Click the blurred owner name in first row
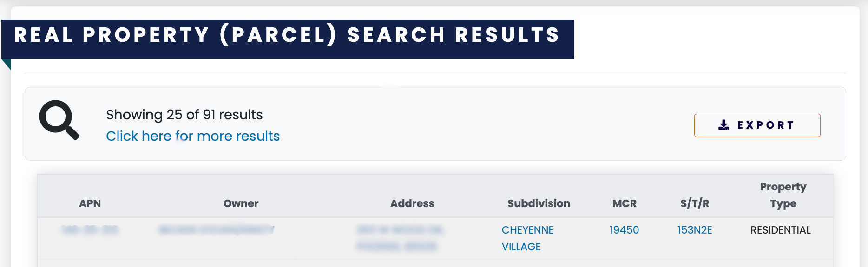This screenshot has height=267, width=868. pos(216,230)
